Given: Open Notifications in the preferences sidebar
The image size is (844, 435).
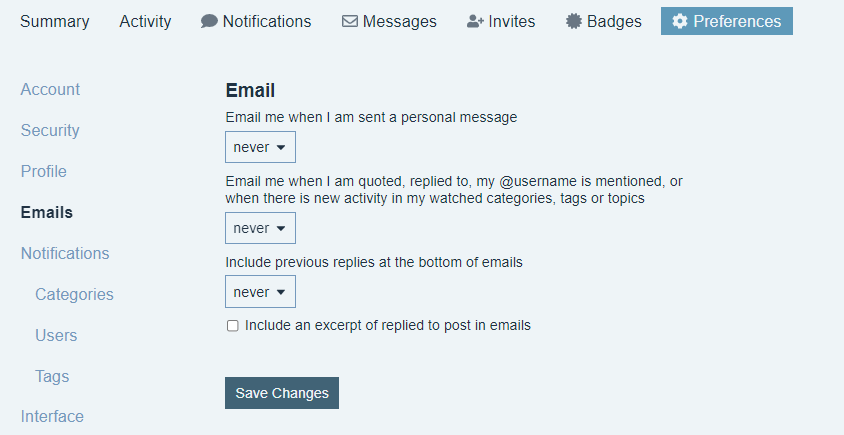Looking at the screenshot, I should [x=65, y=253].
